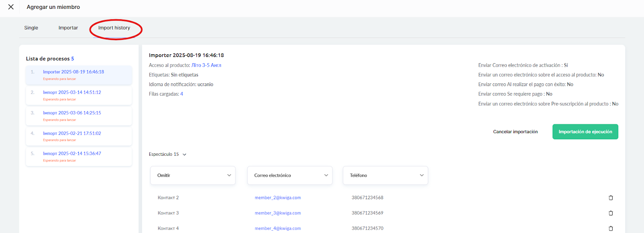Delete the Контакт 3 row
Screen dimensions: 644x233
[x=611, y=213]
